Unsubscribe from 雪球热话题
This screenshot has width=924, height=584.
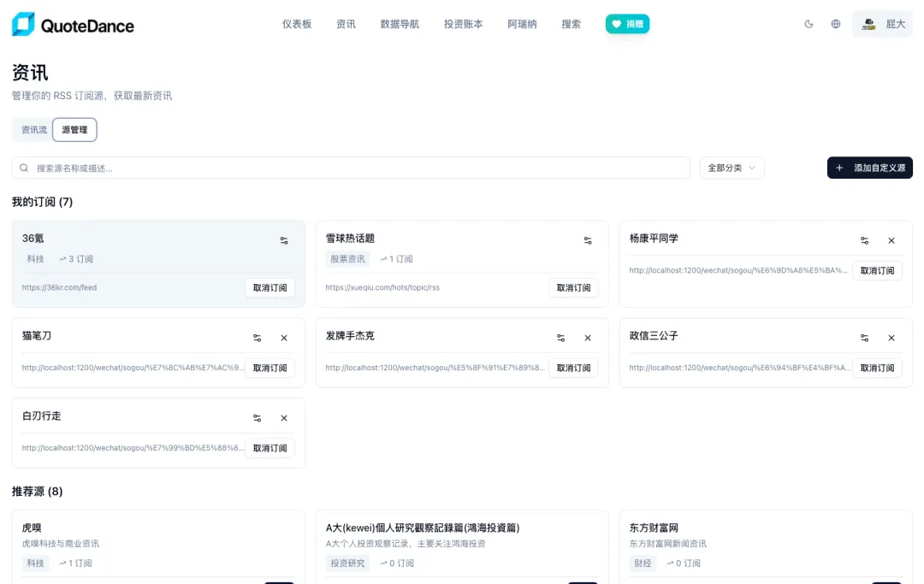[x=573, y=288]
